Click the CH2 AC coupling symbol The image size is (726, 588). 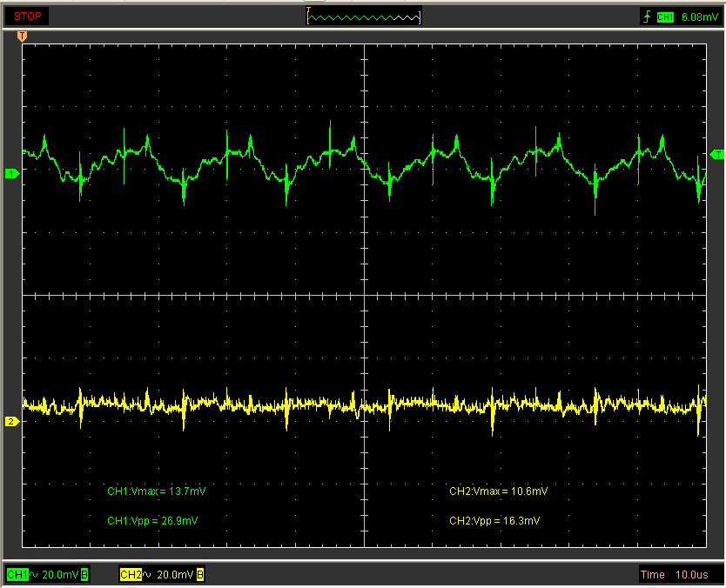147,575
